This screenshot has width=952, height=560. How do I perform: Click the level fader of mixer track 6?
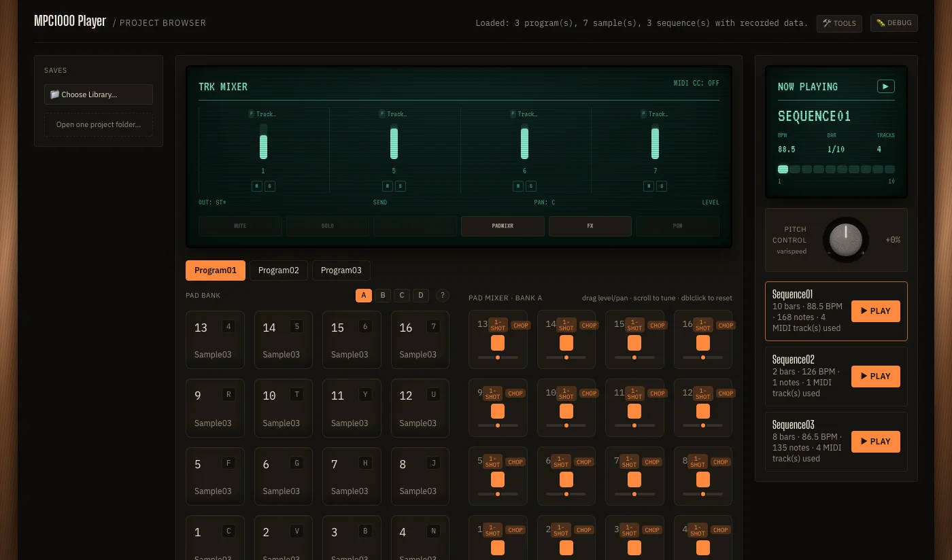[524, 142]
